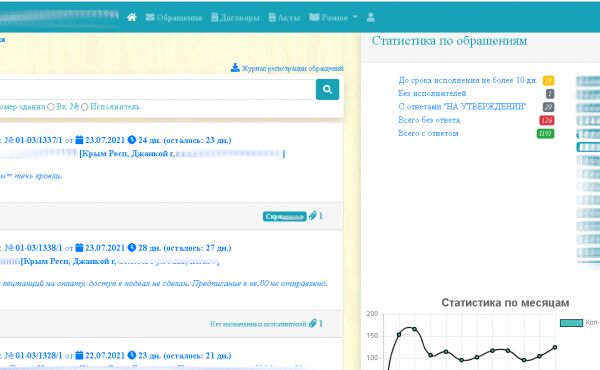Click the teal Скр... executor badge
The height and width of the screenshot is (370, 600).
[x=285, y=217]
